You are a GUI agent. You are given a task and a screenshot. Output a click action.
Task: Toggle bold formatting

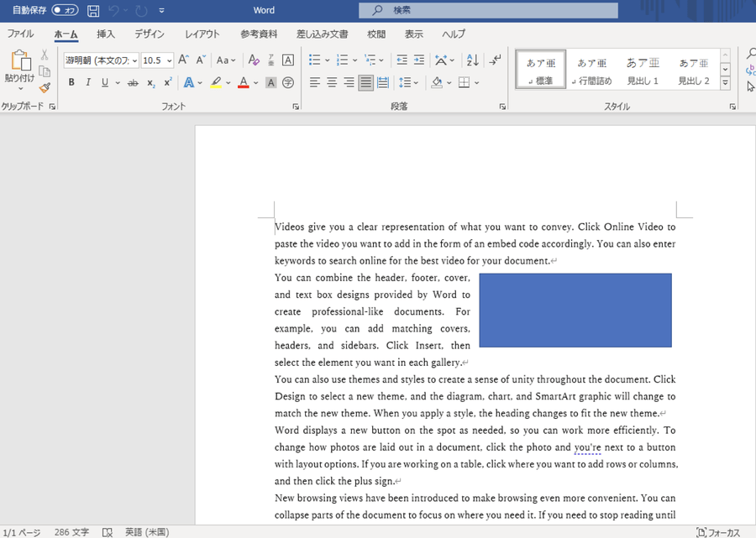71,83
